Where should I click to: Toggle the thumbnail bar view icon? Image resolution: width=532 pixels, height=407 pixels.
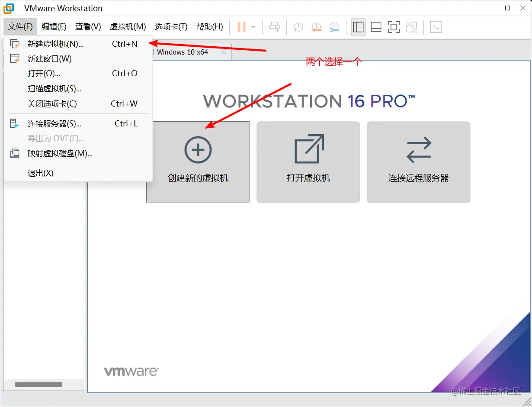(376, 27)
